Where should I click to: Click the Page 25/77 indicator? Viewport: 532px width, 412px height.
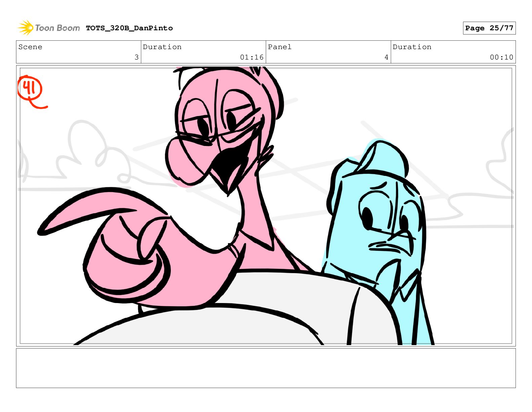[x=489, y=28]
